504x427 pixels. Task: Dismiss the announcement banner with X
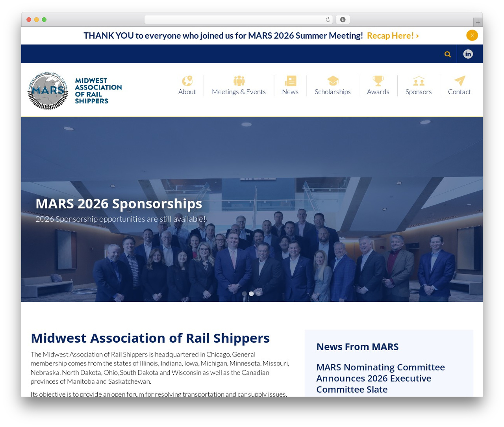pos(472,35)
